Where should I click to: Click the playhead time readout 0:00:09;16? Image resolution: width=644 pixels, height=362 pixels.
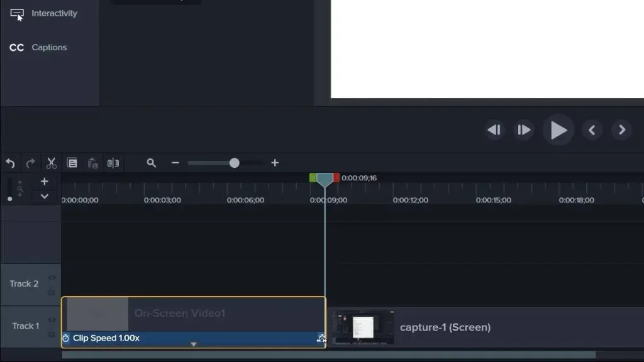(x=359, y=178)
